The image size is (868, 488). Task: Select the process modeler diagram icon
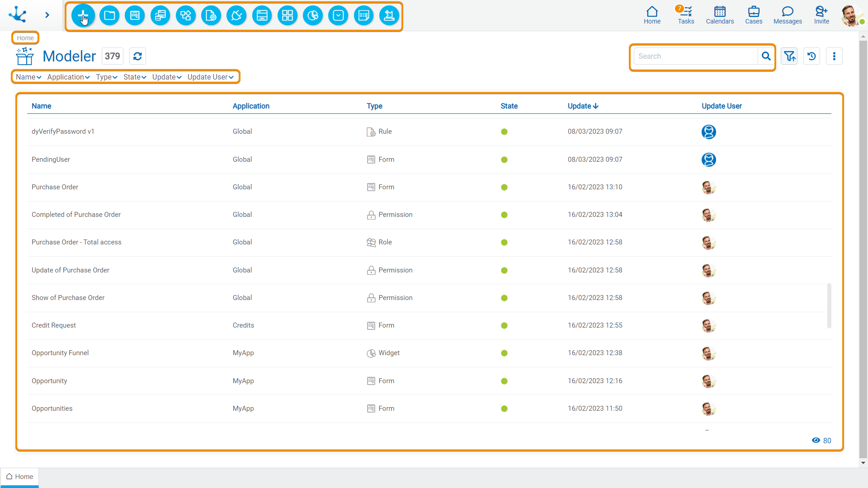click(186, 15)
